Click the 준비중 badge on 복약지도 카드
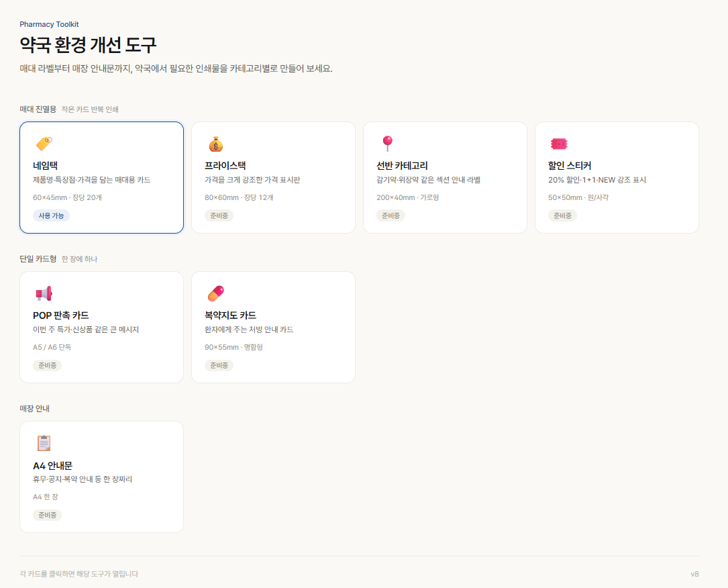The height and width of the screenshot is (588, 728). [x=219, y=366]
